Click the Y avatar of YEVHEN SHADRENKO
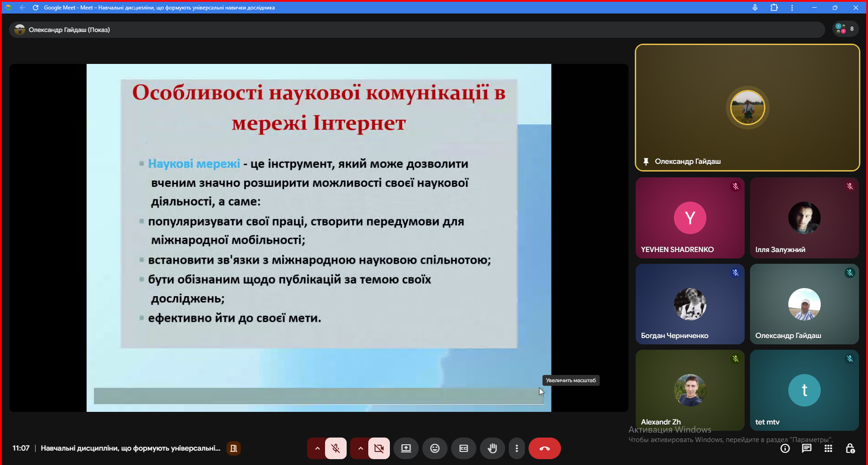This screenshot has width=868, height=465. [x=690, y=218]
